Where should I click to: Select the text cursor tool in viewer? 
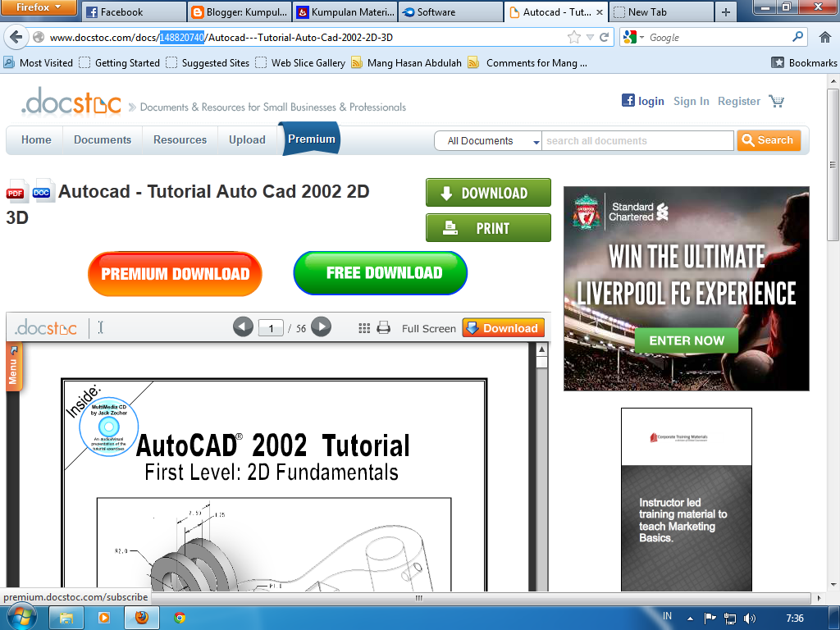[x=100, y=327]
